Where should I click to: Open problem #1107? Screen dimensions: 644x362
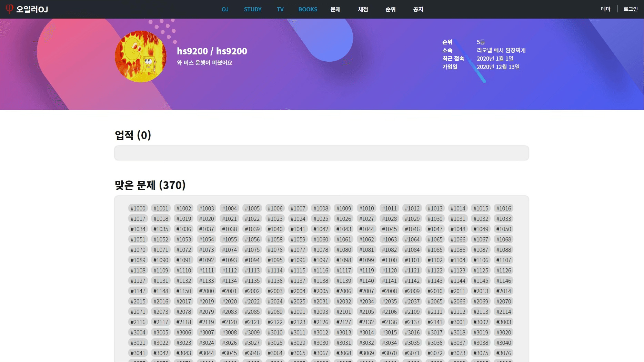point(504,260)
